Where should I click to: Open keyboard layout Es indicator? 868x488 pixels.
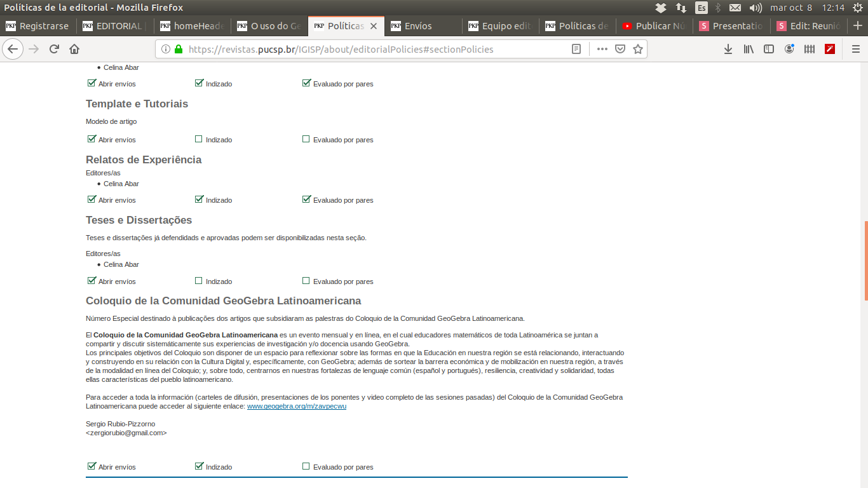pyautogui.click(x=702, y=8)
